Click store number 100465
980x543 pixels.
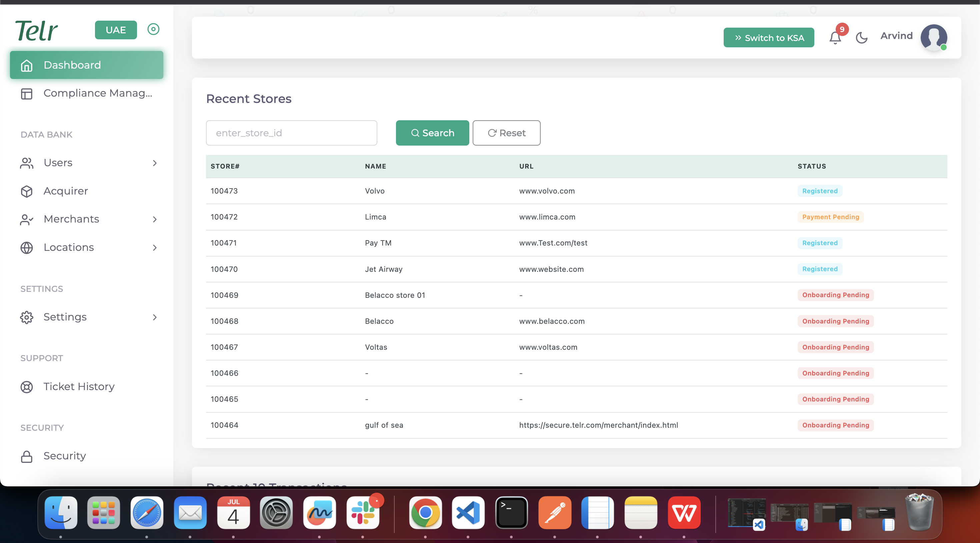coord(224,399)
